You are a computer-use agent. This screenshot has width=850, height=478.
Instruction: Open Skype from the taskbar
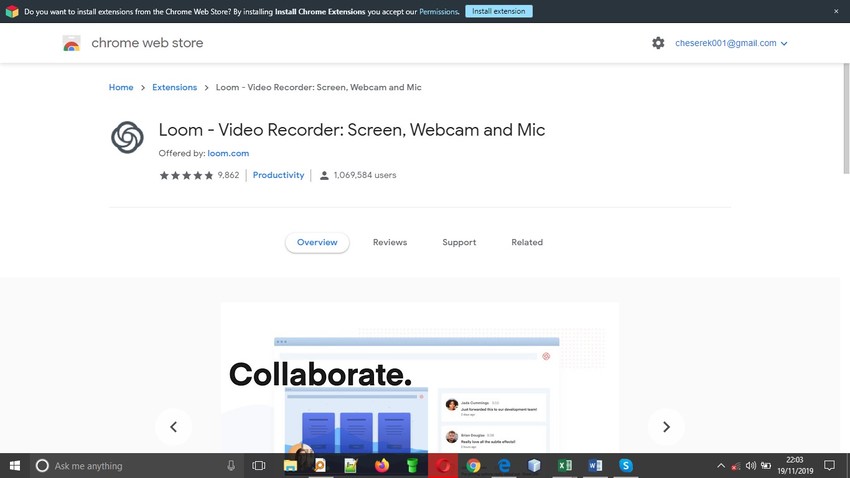point(626,466)
